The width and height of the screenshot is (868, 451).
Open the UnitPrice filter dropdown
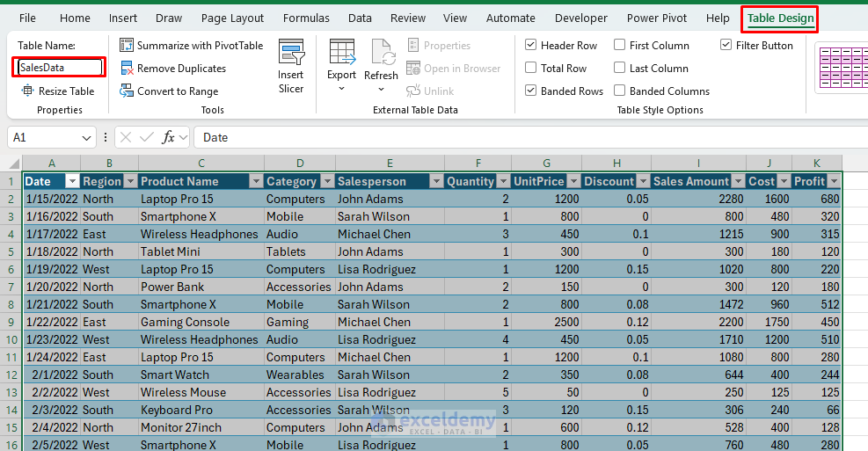point(573,181)
